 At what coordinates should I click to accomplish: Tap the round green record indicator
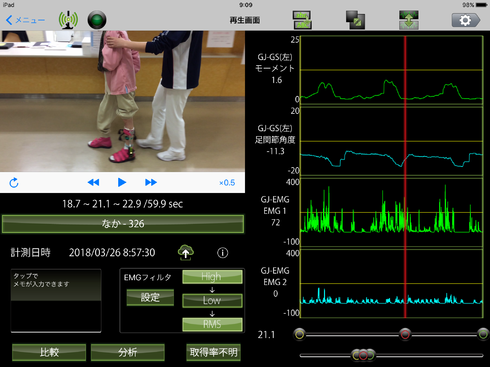pos(97,20)
